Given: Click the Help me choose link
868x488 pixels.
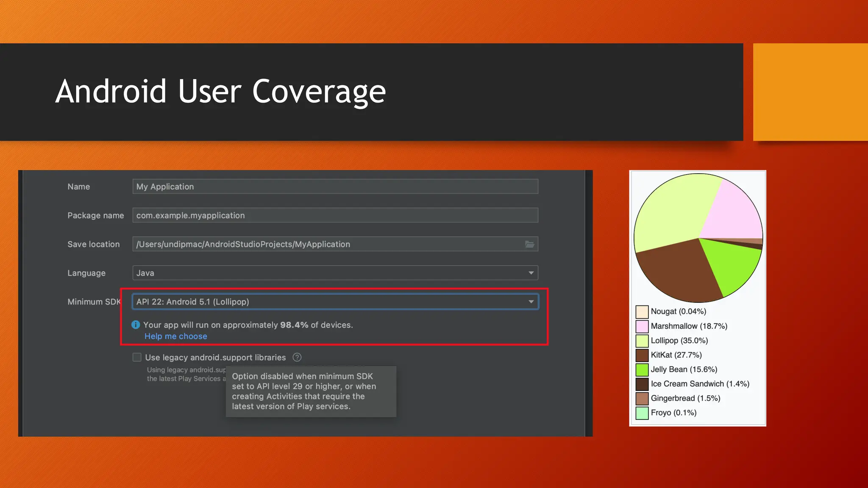Looking at the screenshot, I should 176,336.
